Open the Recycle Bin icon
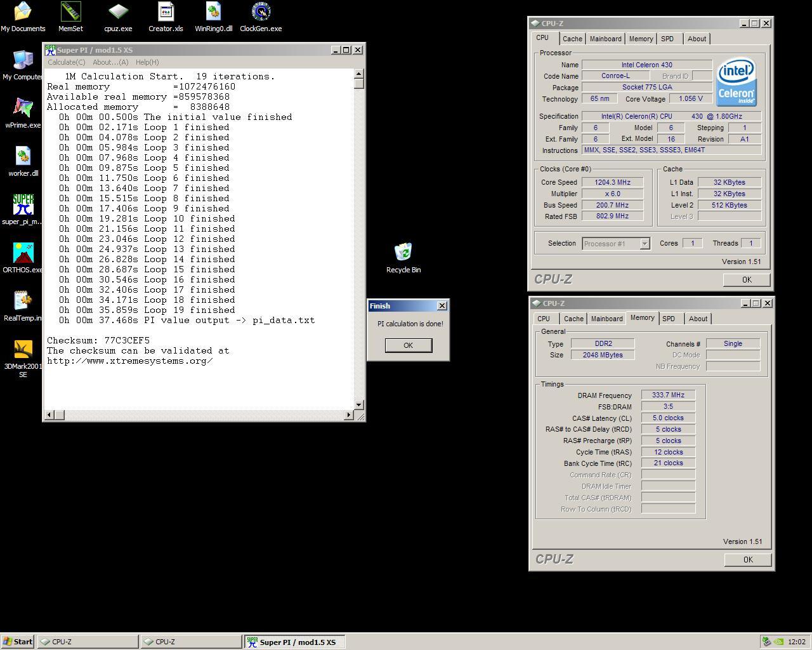This screenshot has height=650, width=812. point(403,258)
